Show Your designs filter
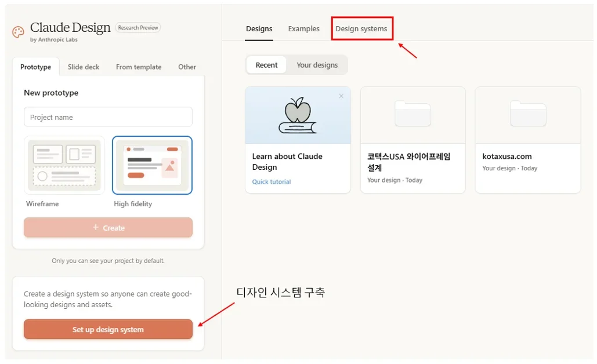Screen dimensions: 597x364 click(317, 65)
